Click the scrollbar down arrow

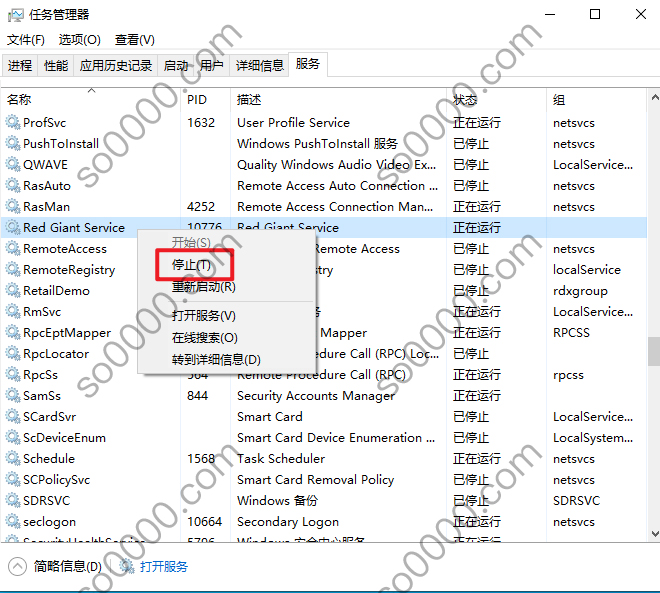pos(655,534)
